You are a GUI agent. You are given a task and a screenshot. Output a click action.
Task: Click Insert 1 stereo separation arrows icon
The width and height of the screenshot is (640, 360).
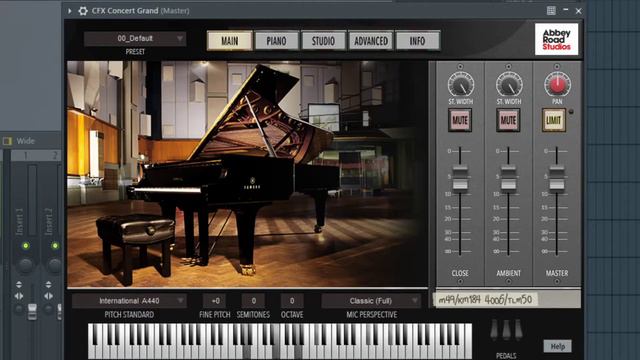[19, 296]
